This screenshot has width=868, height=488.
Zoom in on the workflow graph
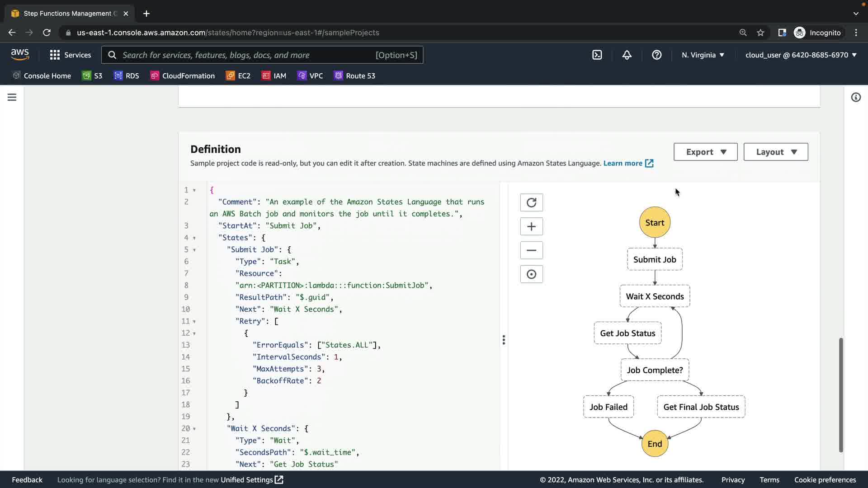(x=531, y=226)
